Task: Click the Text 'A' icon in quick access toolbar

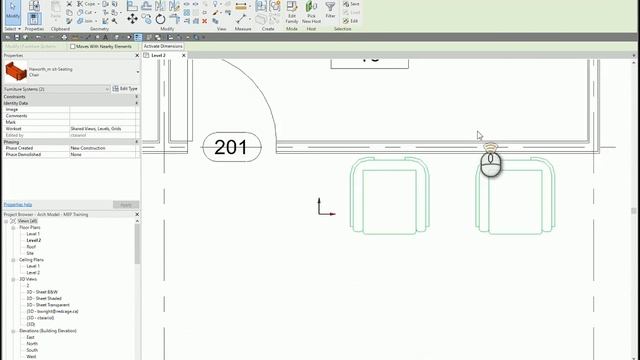Action: [105, 37]
